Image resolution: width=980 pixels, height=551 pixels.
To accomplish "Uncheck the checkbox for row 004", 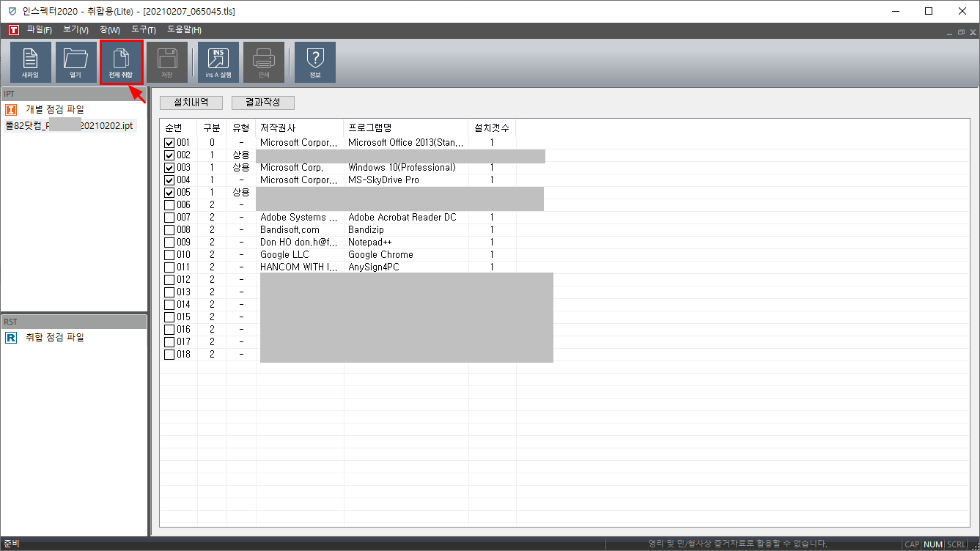I will point(169,180).
